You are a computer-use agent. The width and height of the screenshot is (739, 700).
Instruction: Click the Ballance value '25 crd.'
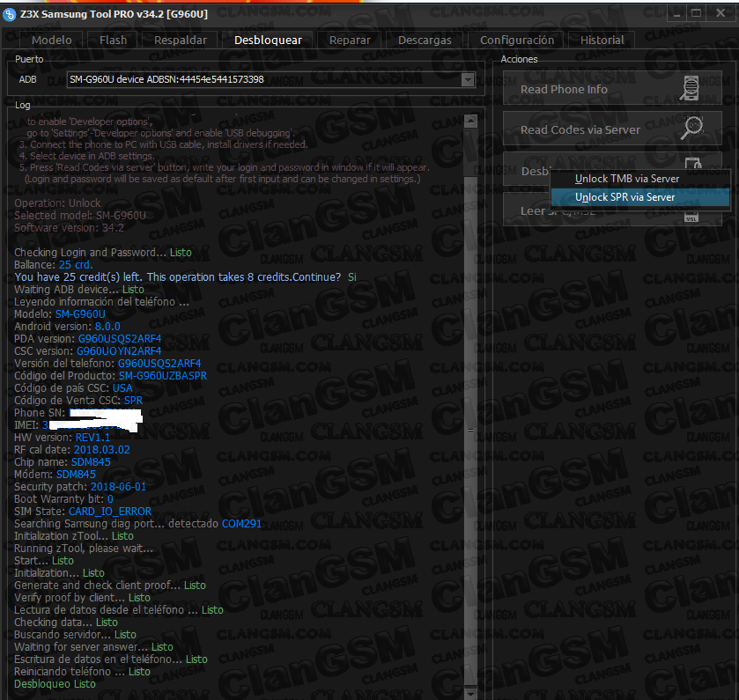pyautogui.click(x=76, y=265)
